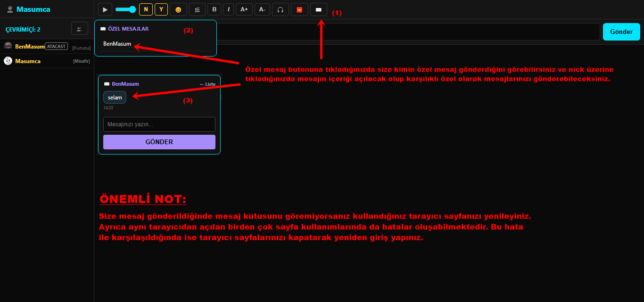Open the emoji smiley picker

tap(178, 9)
